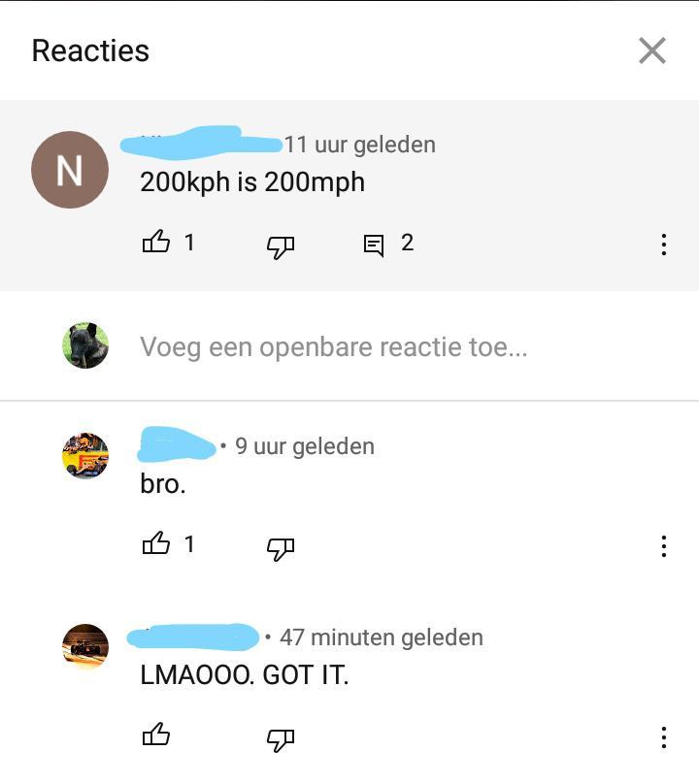
Task: Open author name of the 11 uur geleden comment
Action: pyautogui.click(x=201, y=144)
